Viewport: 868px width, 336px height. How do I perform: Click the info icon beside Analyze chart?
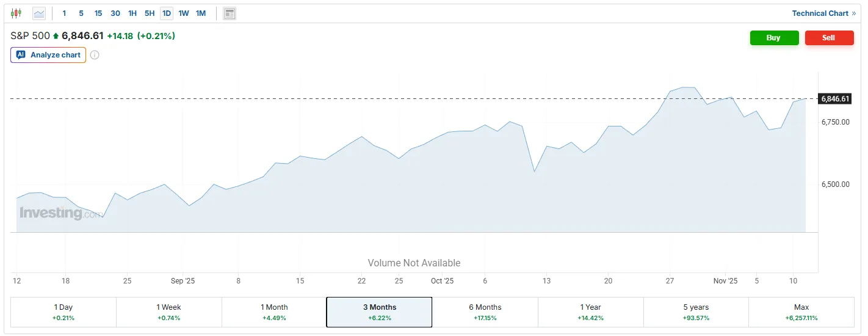(x=95, y=55)
